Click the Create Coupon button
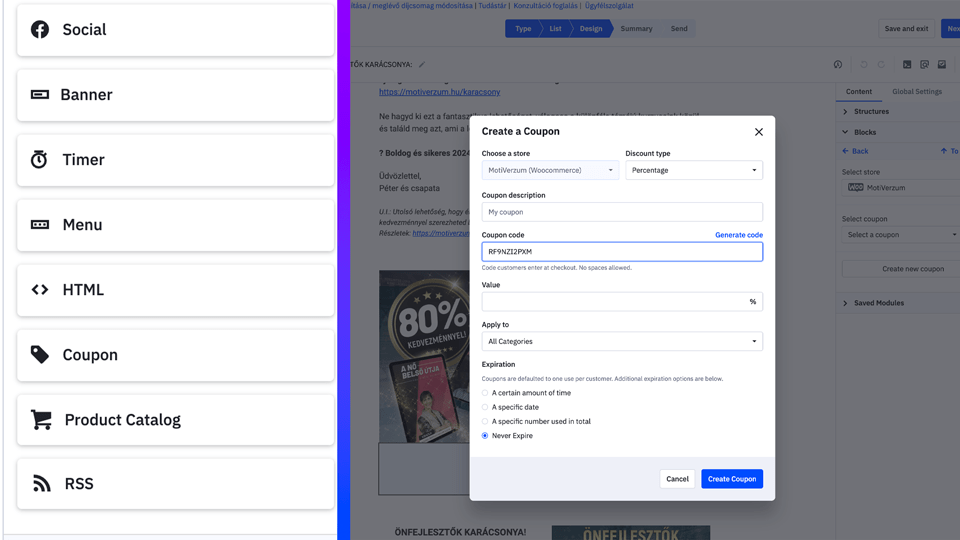Image resolution: width=960 pixels, height=540 pixels. [x=731, y=479]
